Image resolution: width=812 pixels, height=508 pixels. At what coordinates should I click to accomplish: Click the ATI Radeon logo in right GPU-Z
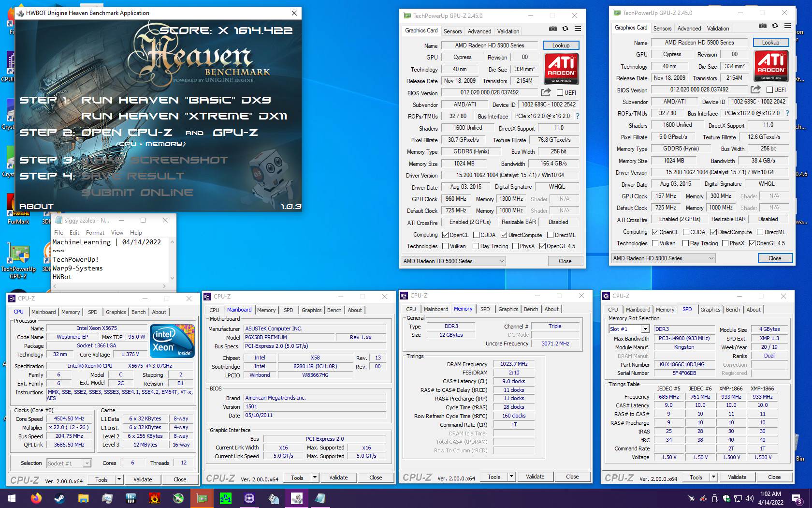771,66
